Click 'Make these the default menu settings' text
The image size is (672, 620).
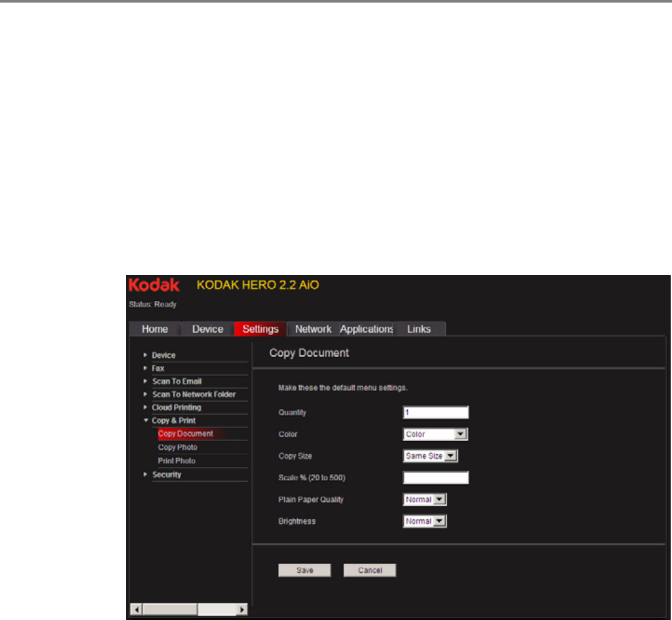click(343, 387)
